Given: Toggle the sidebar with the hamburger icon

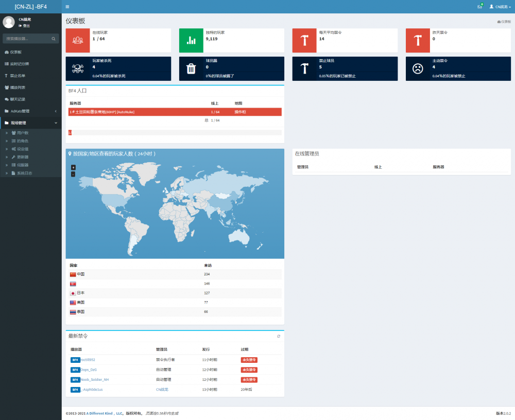Looking at the screenshot, I should coord(67,7).
